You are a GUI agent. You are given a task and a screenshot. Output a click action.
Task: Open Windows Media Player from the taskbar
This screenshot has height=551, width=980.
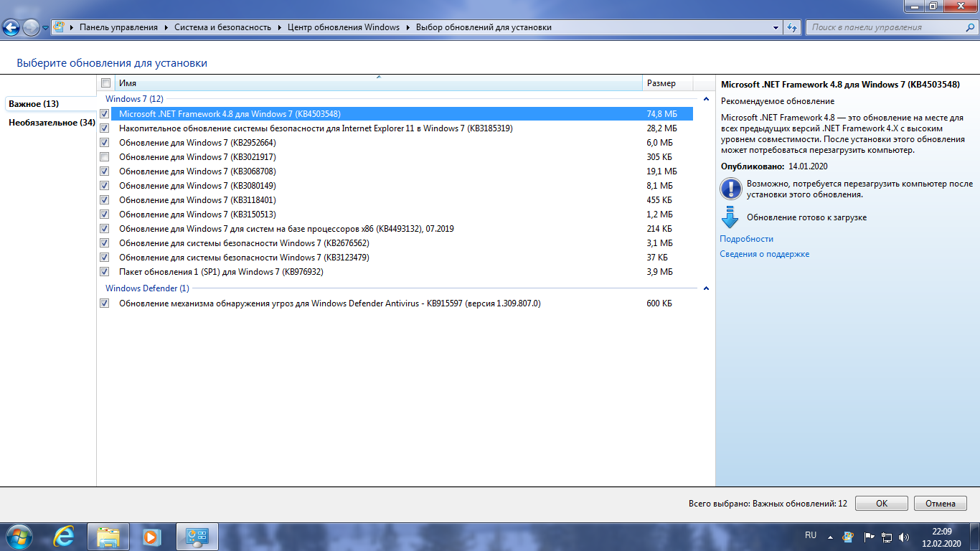click(151, 537)
